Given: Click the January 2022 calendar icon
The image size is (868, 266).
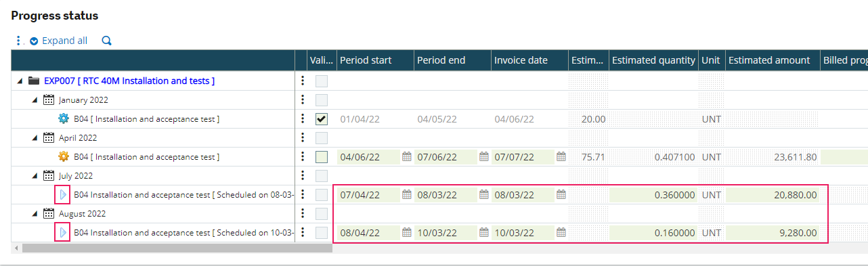Looking at the screenshot, I should click(x=49, y=99).
